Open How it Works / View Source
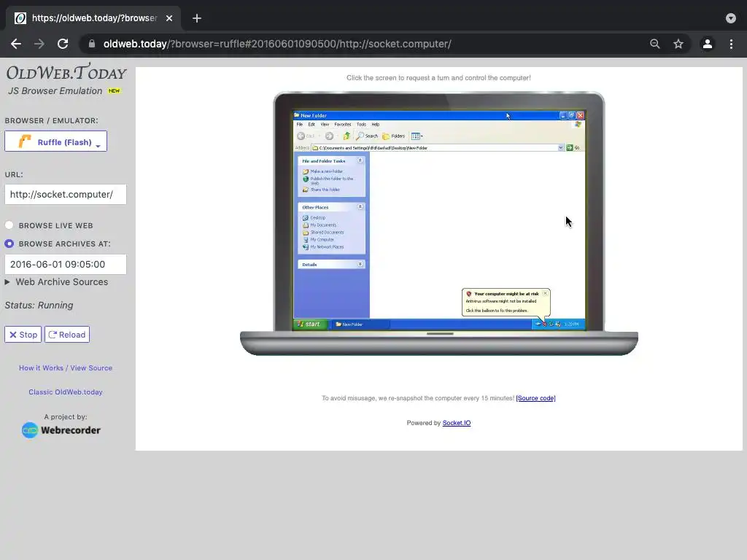 point(66,368)
